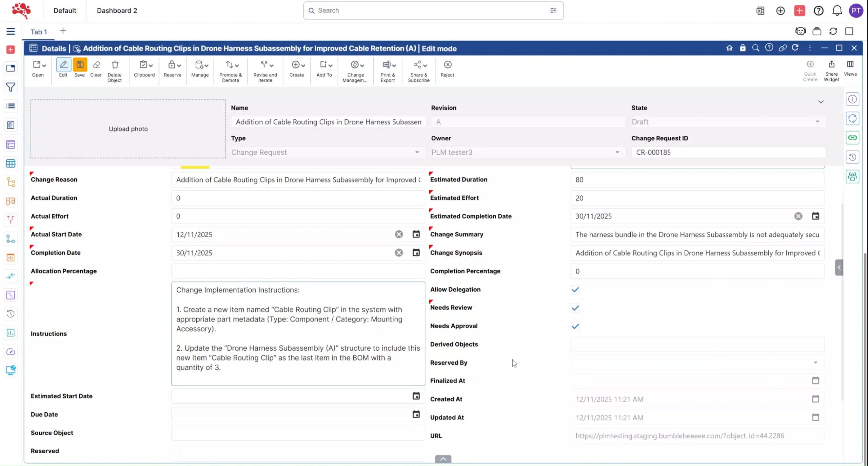
Task: Disable the Needs Approval checkbox
Action: coord(575,326)
